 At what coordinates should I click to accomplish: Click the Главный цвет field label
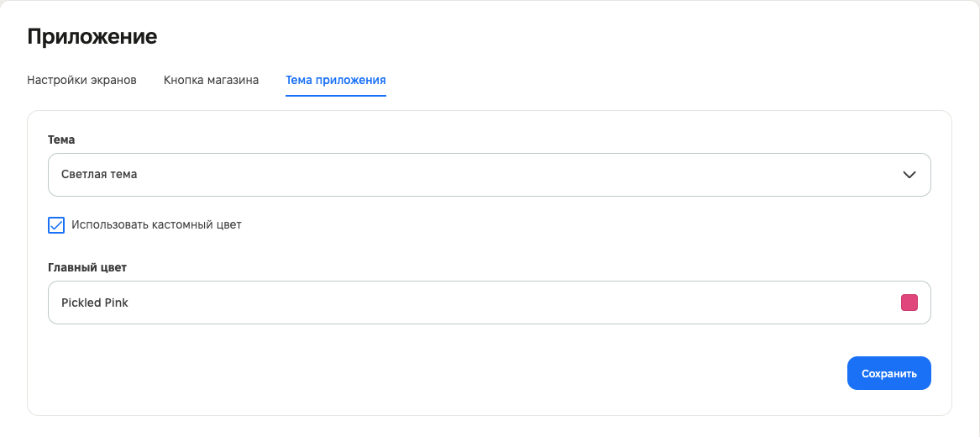(87, 267)
